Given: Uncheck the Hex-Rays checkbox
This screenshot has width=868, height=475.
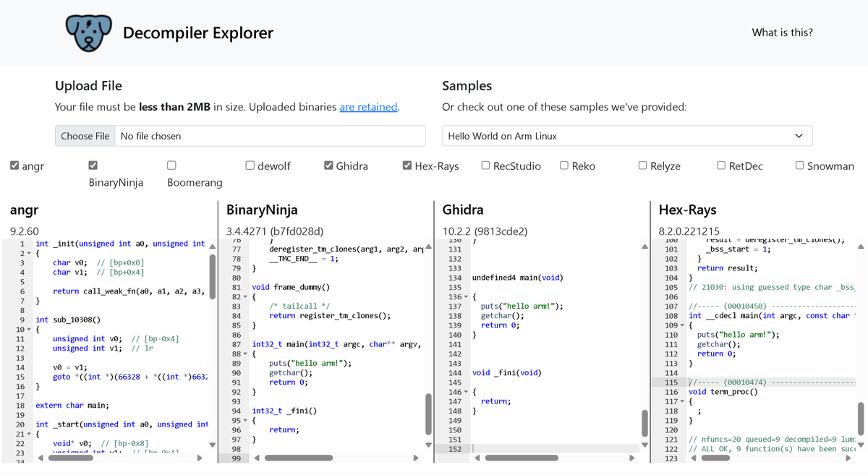Looking at the screenshot, I should click(407, 166).
